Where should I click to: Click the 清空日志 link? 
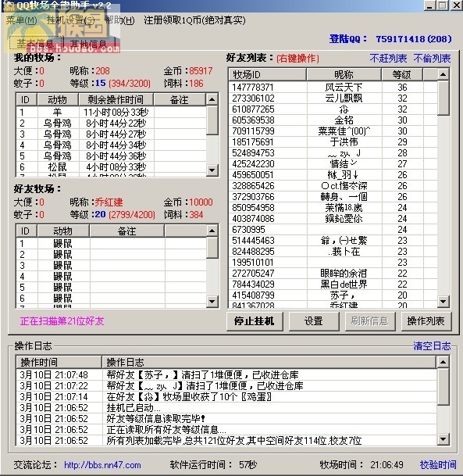[x=432, y=345]
